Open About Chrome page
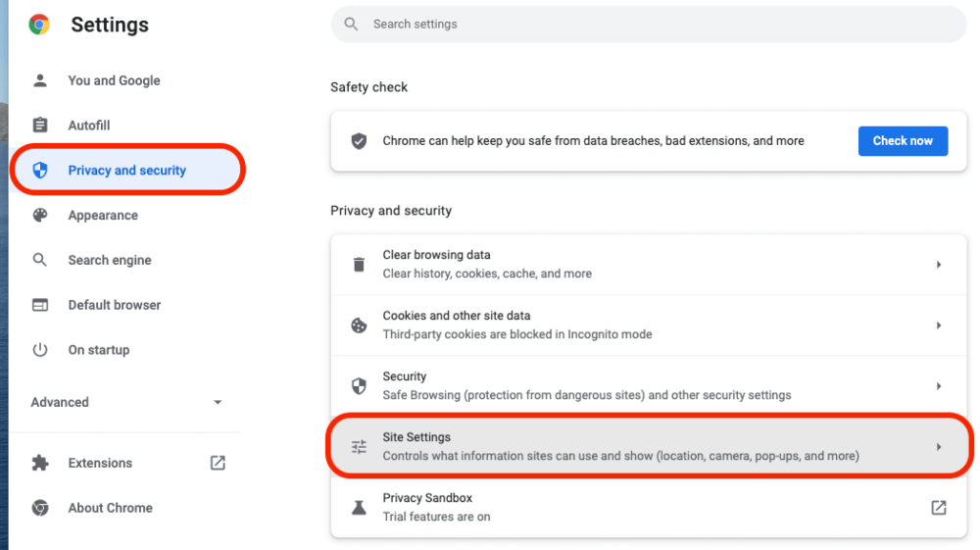 (x=110, y=508)
